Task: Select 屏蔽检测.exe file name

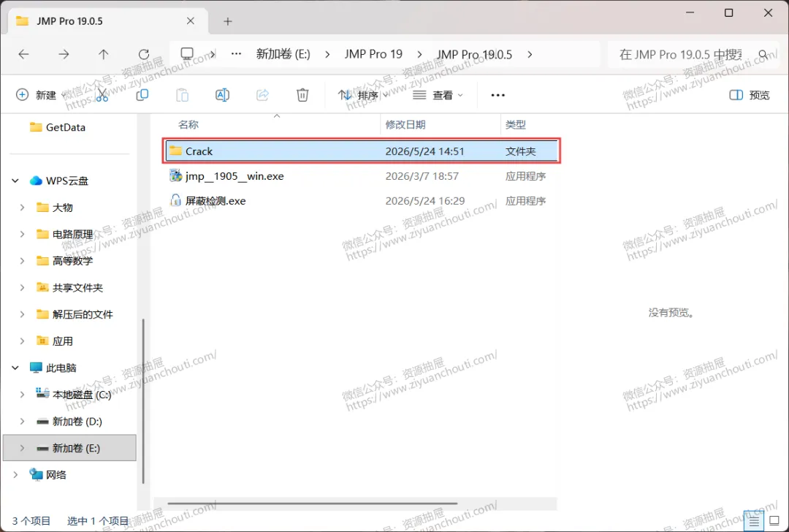Action: 216,201
